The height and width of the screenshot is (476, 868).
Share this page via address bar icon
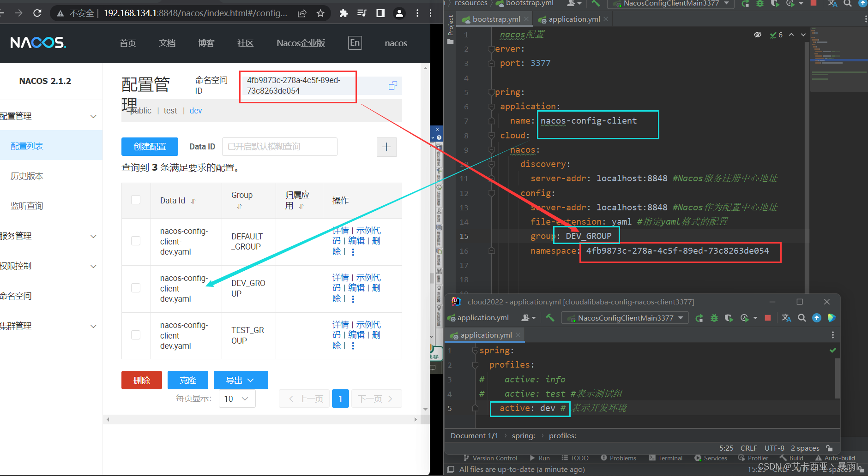302,13
